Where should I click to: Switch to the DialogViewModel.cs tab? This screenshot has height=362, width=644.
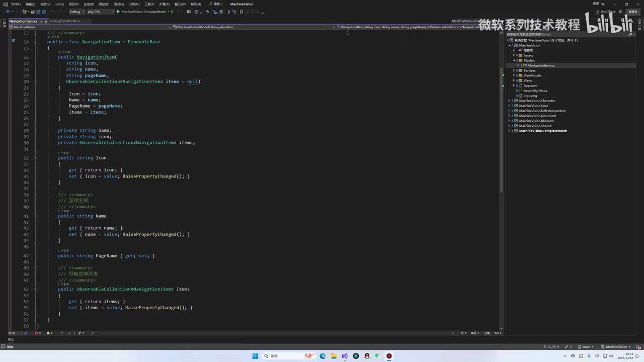(65, 21)
